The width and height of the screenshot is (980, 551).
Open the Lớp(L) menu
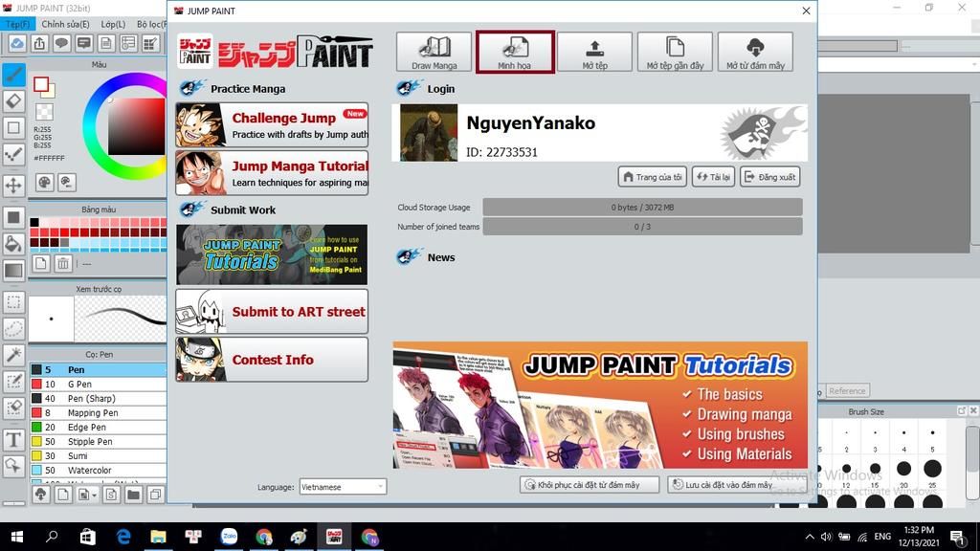[x=113, y=24]
